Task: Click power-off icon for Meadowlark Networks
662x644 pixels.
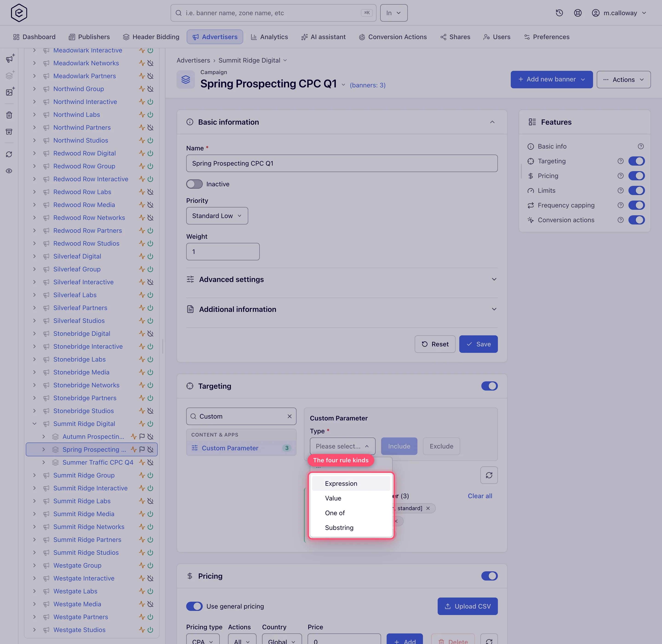Action: tap(151, 63)
